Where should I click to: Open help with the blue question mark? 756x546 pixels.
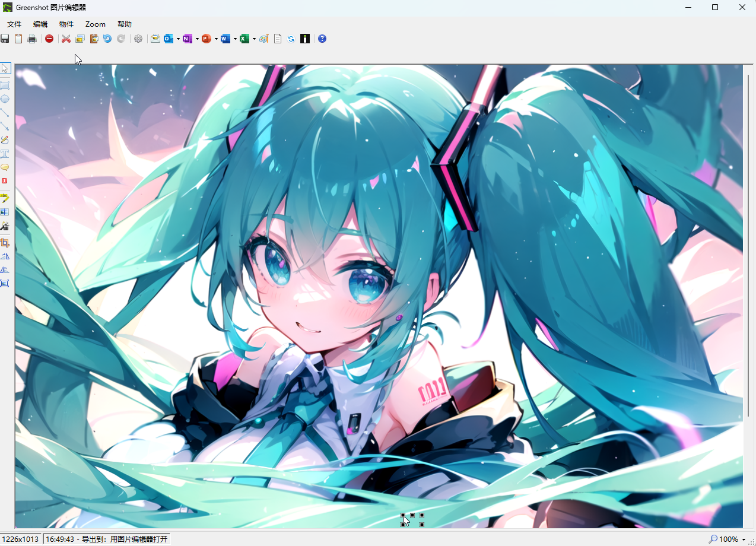tap(322, 39)
